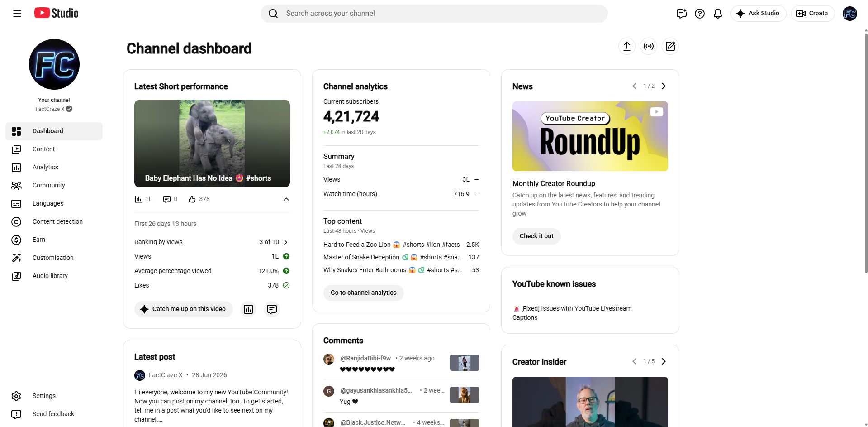The image size is (868, 427).
Task: Click Catch me up on this video
Action: point(184,309)
